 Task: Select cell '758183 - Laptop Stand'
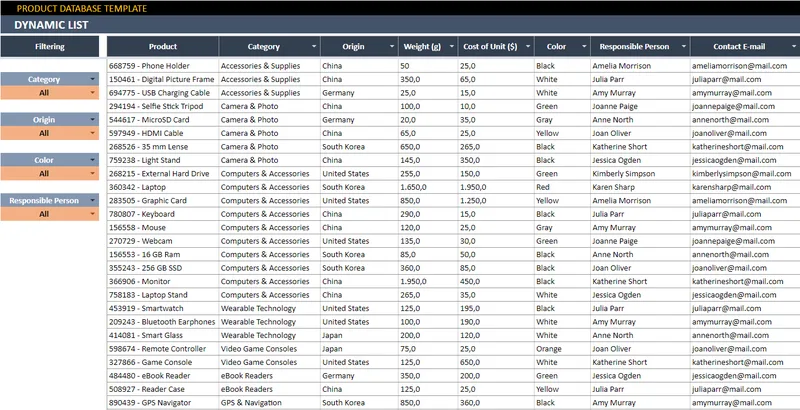163,295
